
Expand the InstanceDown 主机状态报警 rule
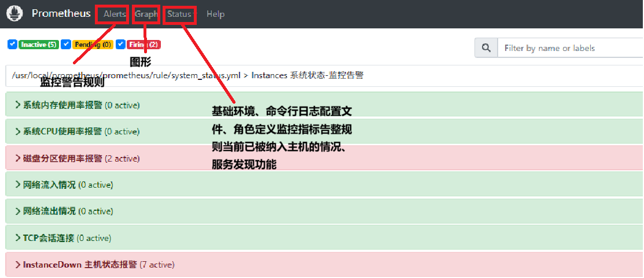pos(325,265)
